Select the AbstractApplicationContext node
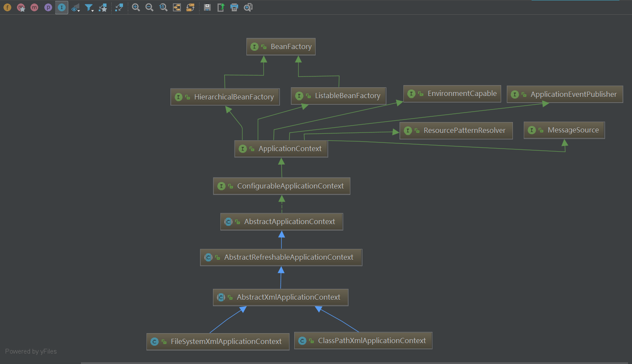The width and height of the screenshot is (632, 364). (282, 222)
